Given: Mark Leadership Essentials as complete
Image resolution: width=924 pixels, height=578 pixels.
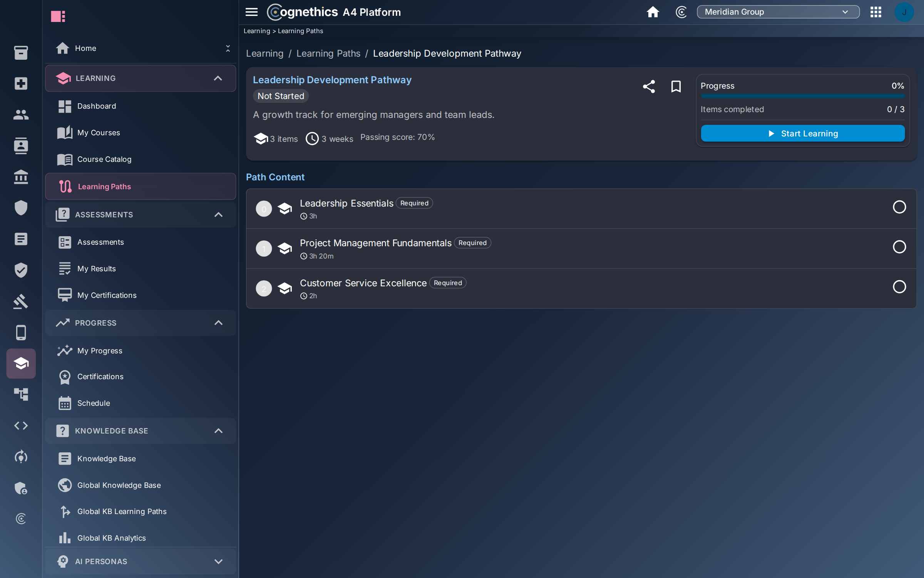Looking at the screenshot, I should [899, 207].
